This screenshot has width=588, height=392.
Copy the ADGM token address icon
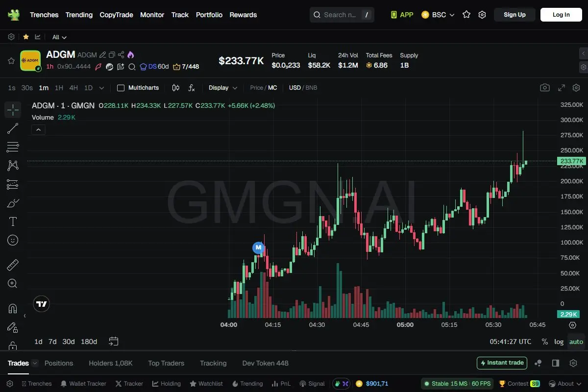coord(112,55)
